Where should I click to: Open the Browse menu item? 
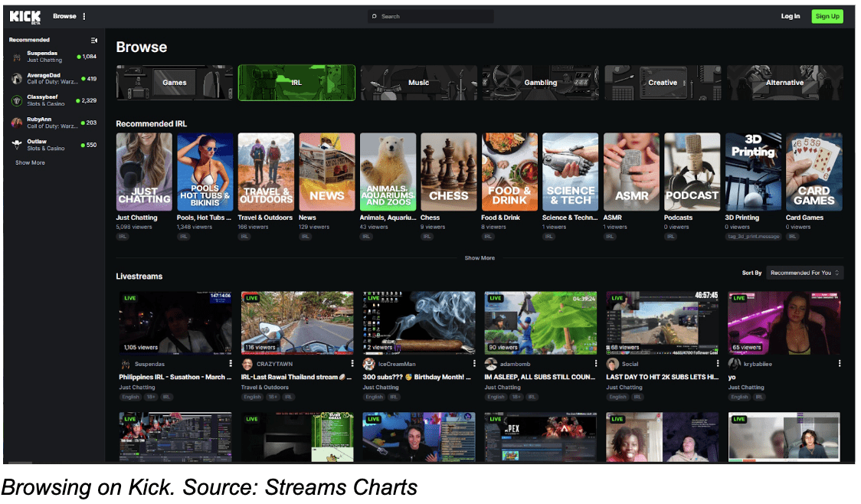64,17
